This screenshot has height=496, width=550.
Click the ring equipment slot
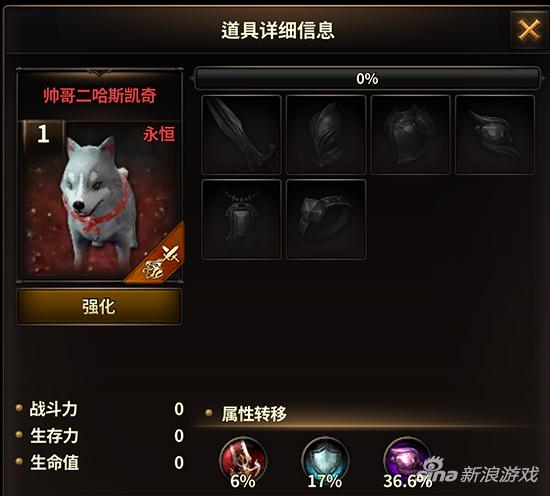tap(326, 219)
